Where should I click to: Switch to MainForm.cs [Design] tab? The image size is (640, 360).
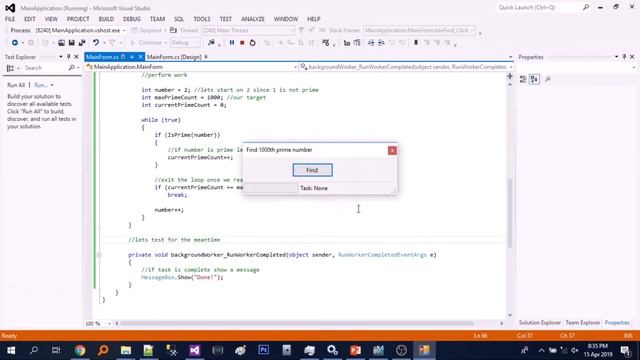point(174,57)
